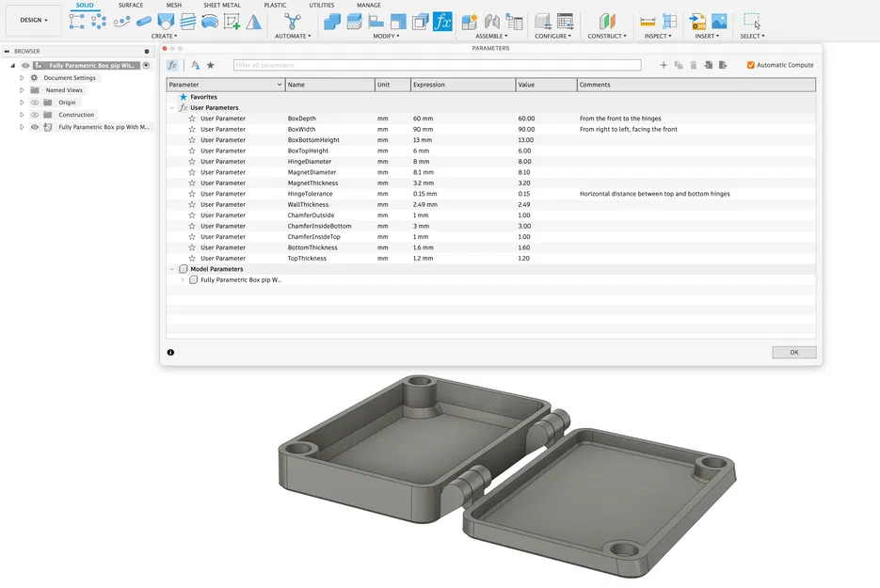
Task: Switch to the SHEET METAL tab
Action: tap(222, 5)
